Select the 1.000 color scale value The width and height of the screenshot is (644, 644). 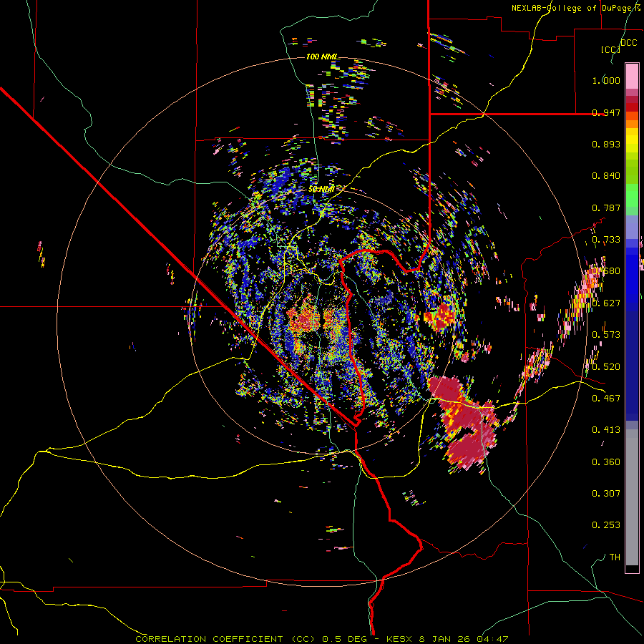606,80
